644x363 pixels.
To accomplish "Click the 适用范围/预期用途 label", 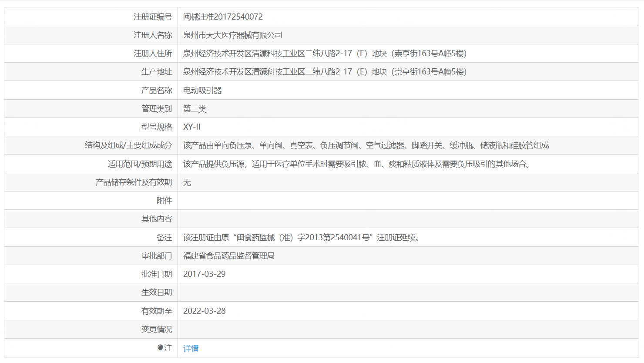I will click(140, 164).
